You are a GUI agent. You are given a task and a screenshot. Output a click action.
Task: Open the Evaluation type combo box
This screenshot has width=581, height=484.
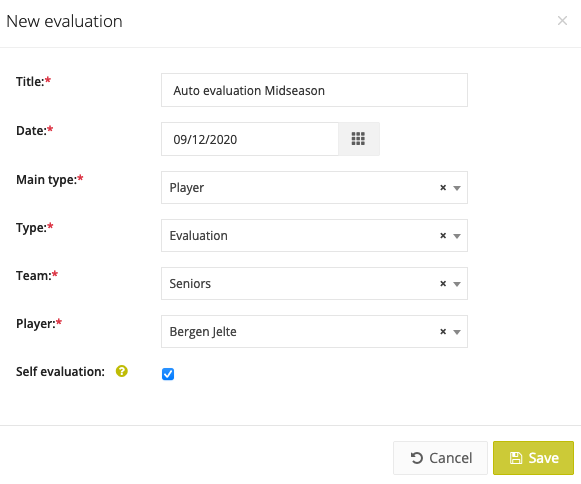(x=314, y=235)
